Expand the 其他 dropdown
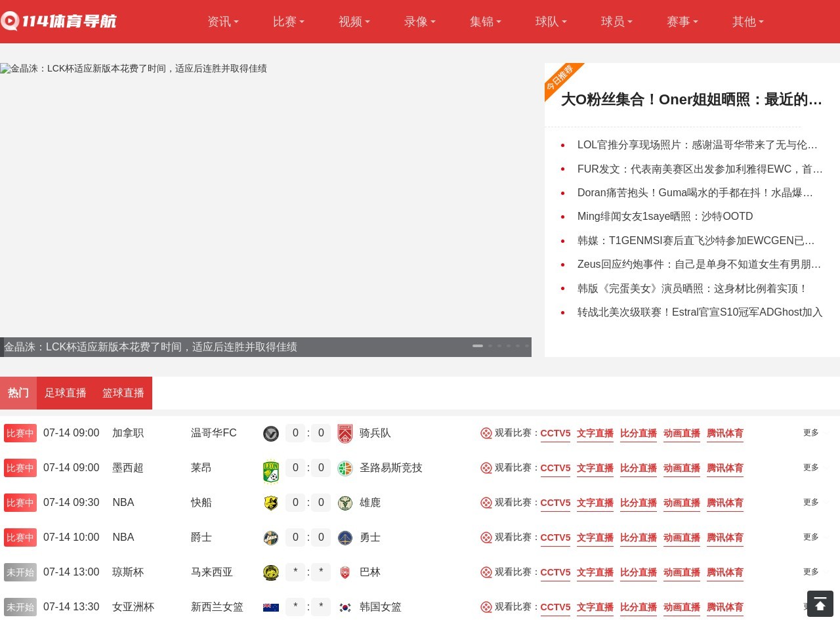This screenshot has height=630, width=840. point(747,22)
